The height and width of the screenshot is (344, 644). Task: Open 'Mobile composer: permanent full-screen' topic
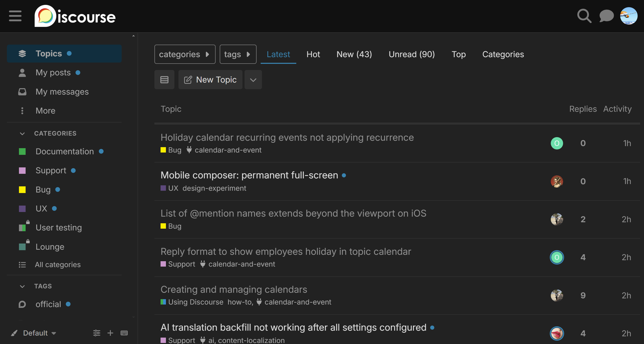click(249, 175)
